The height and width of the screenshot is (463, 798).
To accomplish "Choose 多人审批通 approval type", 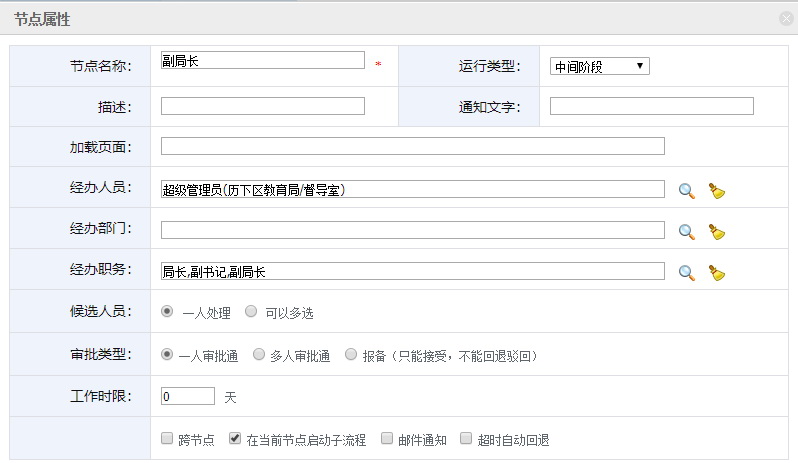I will click(259, 354).
